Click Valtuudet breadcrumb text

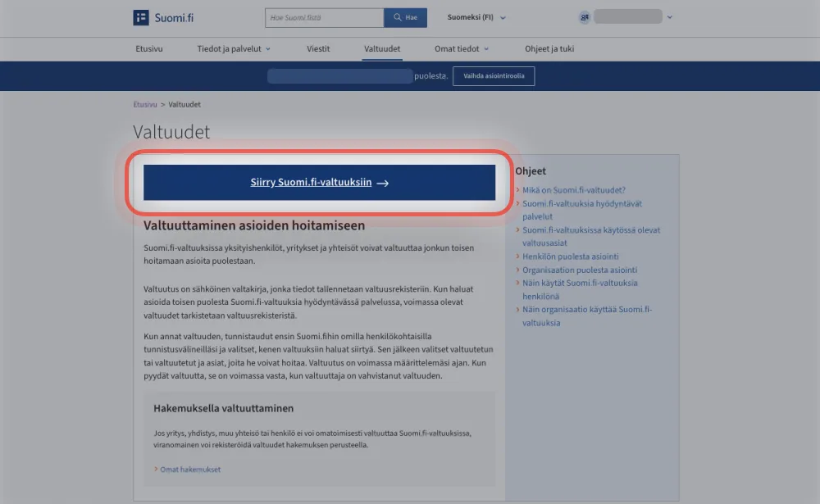[184, 105]
